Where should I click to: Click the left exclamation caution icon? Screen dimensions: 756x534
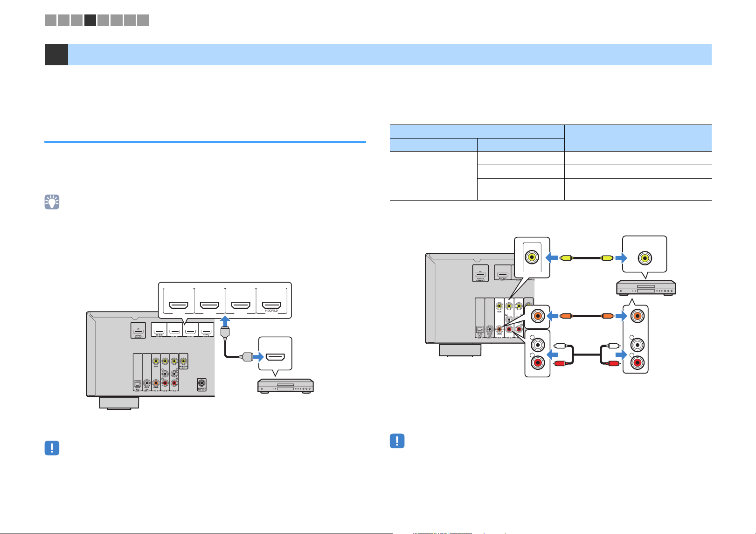52,448
